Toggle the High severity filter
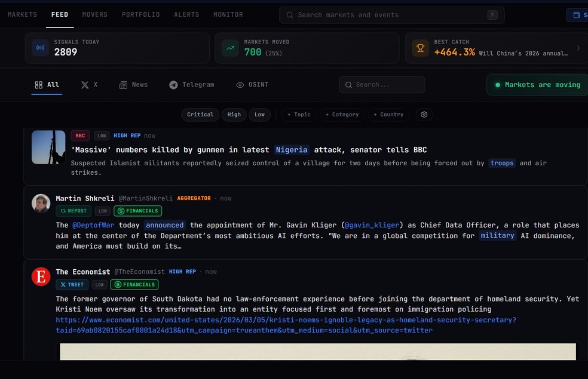The height and width of the screenshot is (379, 588). (x=234, y=115)
